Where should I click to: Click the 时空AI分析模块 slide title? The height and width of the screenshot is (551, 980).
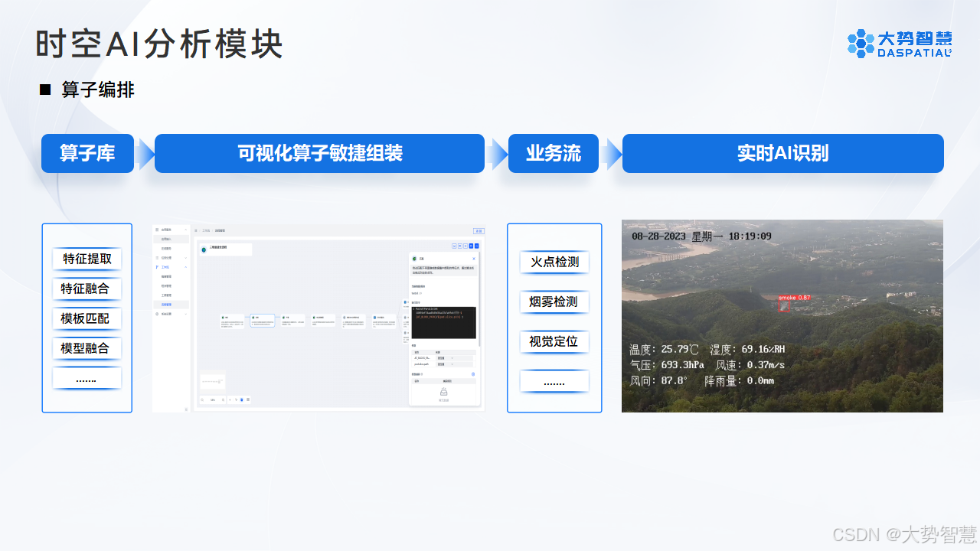click(159, 44)
